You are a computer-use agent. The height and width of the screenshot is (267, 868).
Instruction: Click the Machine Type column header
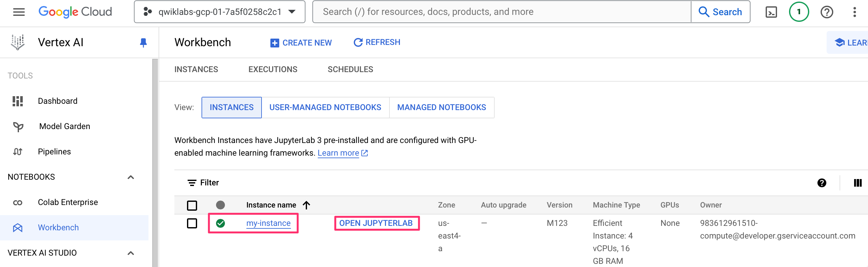(616, 205)
